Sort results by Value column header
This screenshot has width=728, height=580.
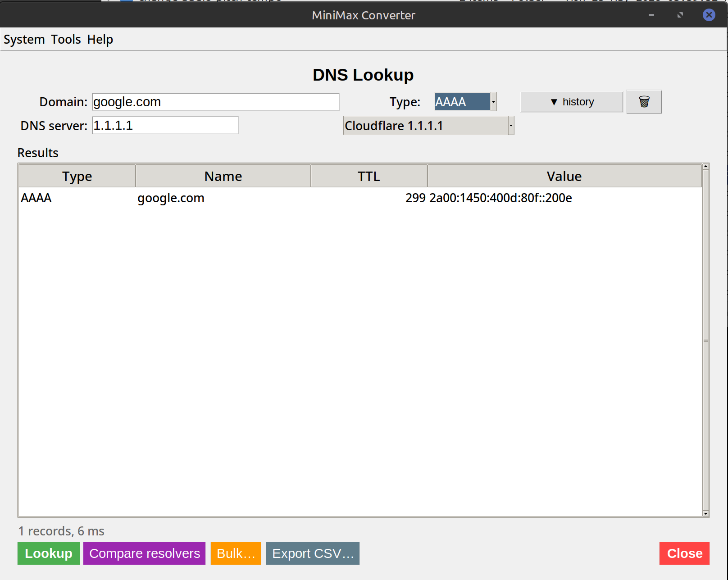pos(564,176)
